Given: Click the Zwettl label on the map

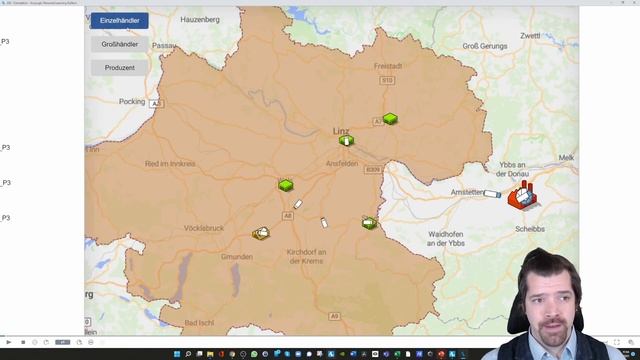Looking at the screenshot, I should pos(530,36).
